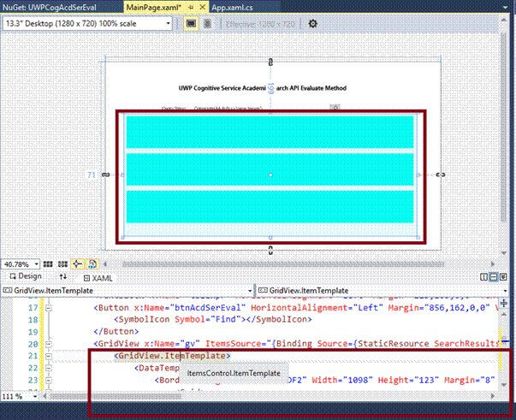This screenshot has height=420, width=516.
Task: Show the grid view icon in designer
Action: pyautogui.click(x=48, y=263)
